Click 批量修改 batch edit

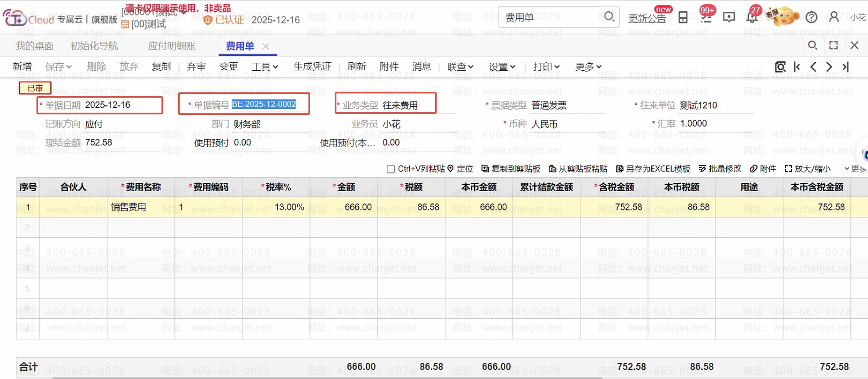click(x=720, y=169)
